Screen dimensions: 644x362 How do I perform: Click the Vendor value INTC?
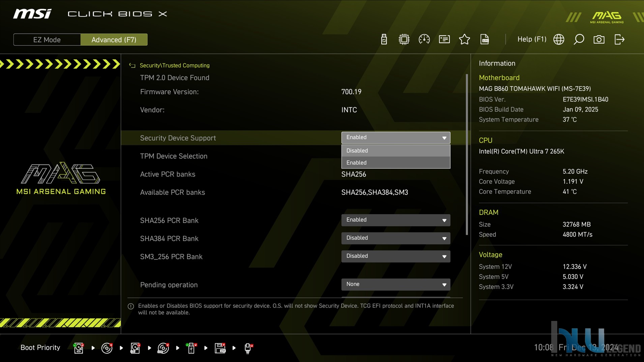click(349, 110)
